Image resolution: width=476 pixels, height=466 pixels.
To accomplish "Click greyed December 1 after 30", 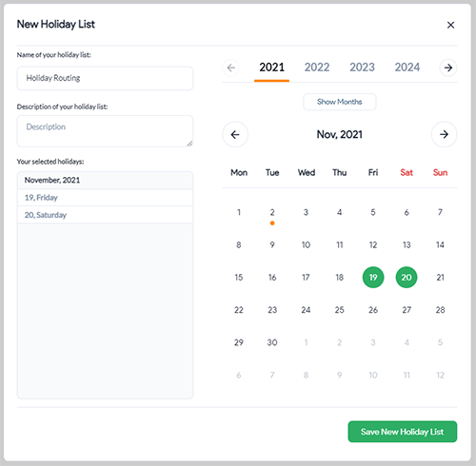I will (306, 342).
